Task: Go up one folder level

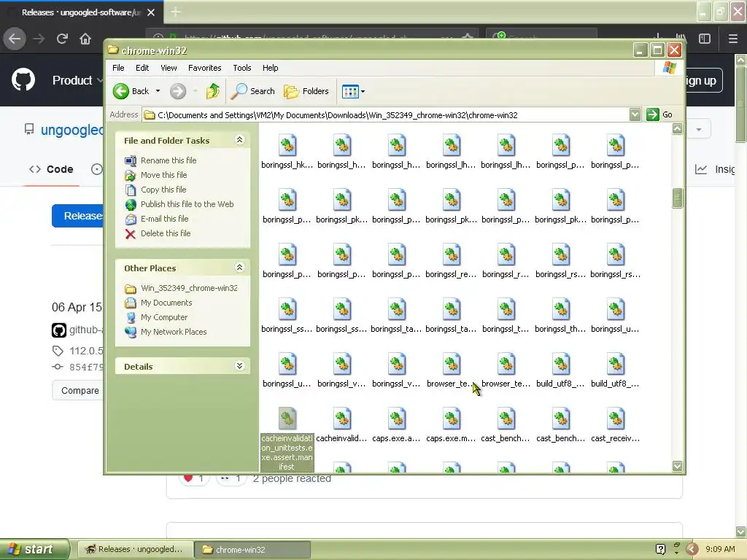Action: [212, 91]
